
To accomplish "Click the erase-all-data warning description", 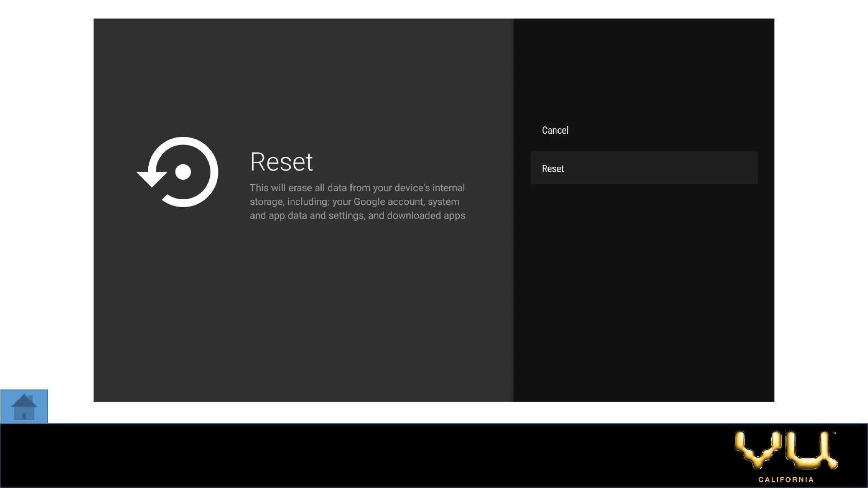I will coord(357,202).
